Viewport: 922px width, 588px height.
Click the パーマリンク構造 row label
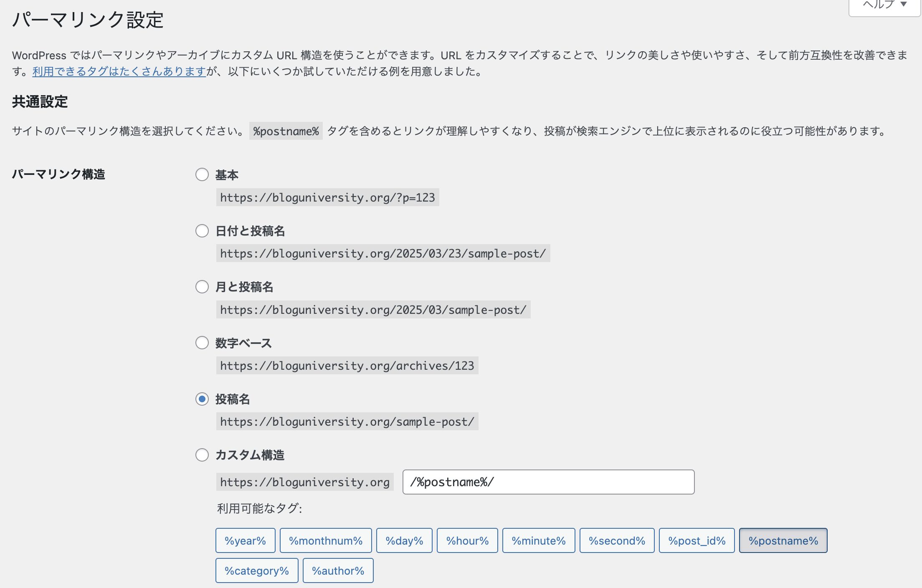coord(58,174)
